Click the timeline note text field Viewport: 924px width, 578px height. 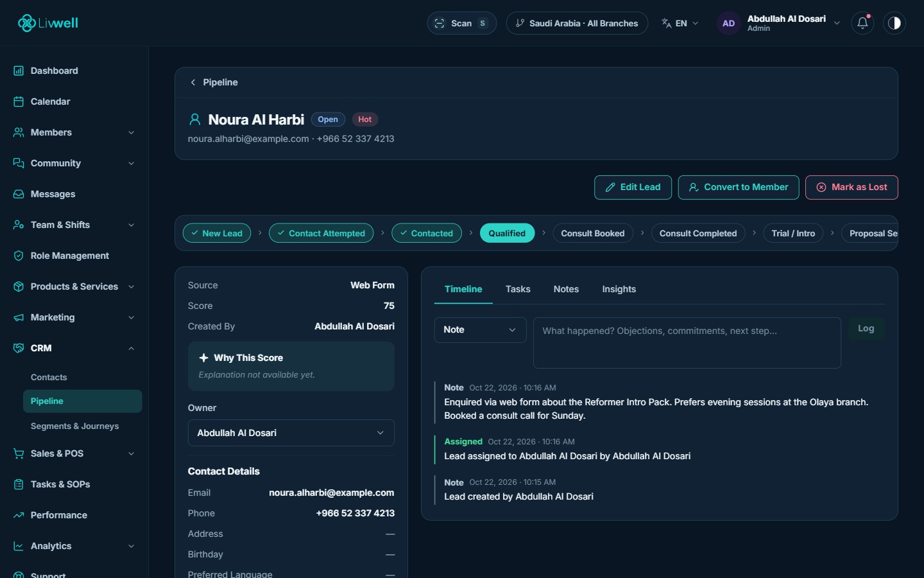tap(687, 343)
